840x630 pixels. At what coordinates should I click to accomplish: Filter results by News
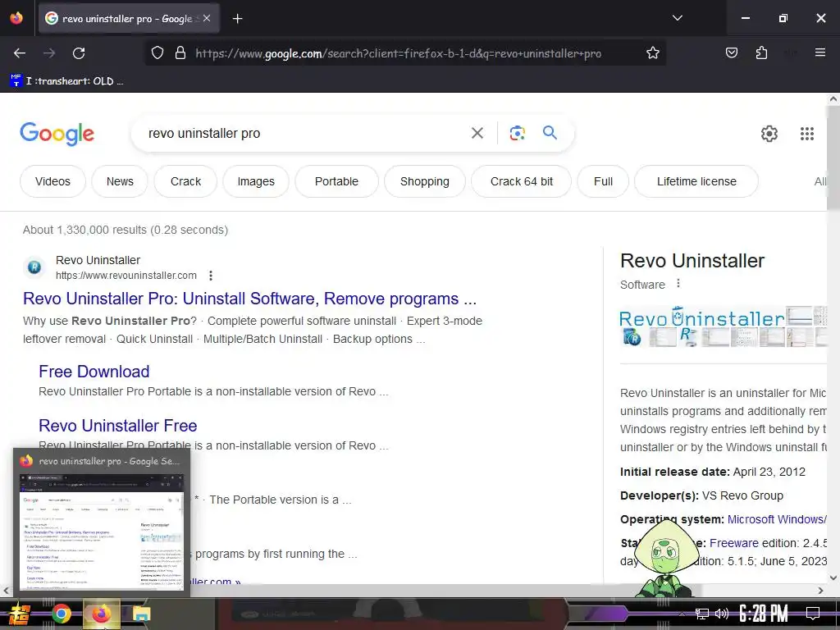pyautogui.click(x=120, y=181)
